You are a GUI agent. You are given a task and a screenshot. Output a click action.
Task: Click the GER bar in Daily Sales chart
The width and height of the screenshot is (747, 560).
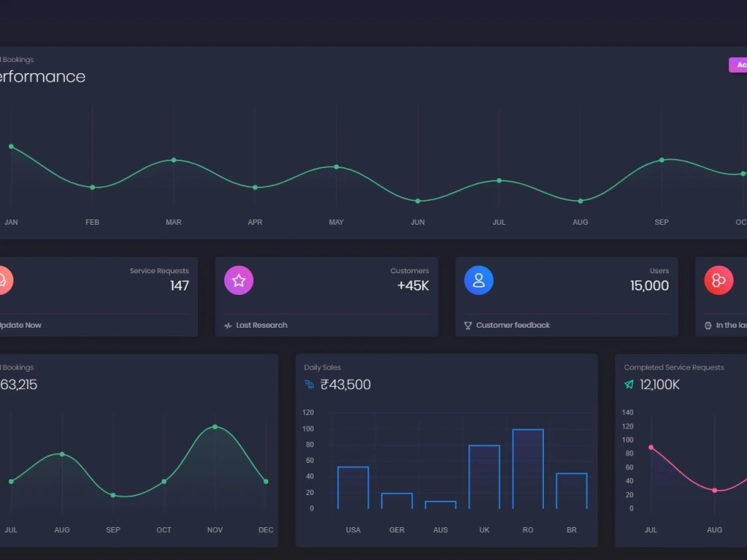point(397,501)
